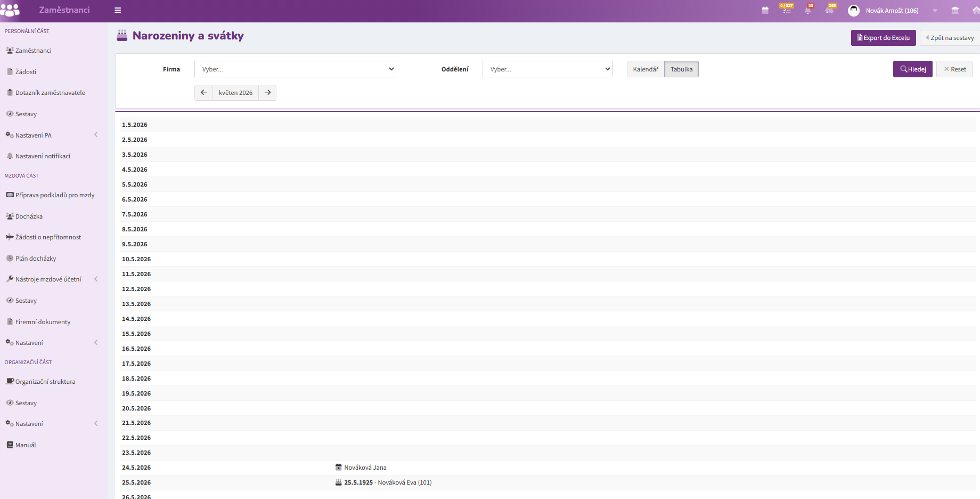This screenshot has height=499, width=980.
Task: Open the Firma dropdown
Action: click(x=295, y=69)
